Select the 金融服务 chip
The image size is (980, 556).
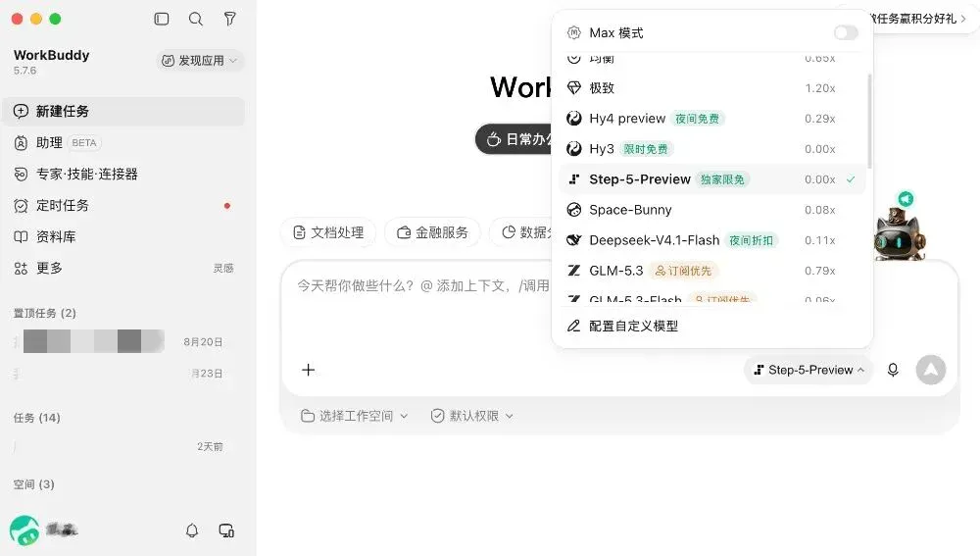click(x=432, y=232)
